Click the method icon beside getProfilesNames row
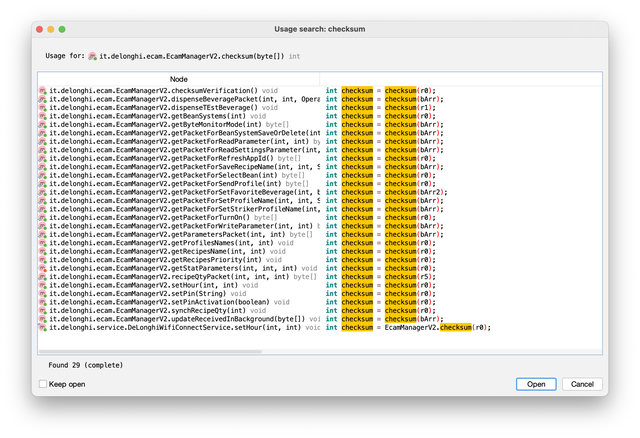640x438 pixels. [43, 243]
